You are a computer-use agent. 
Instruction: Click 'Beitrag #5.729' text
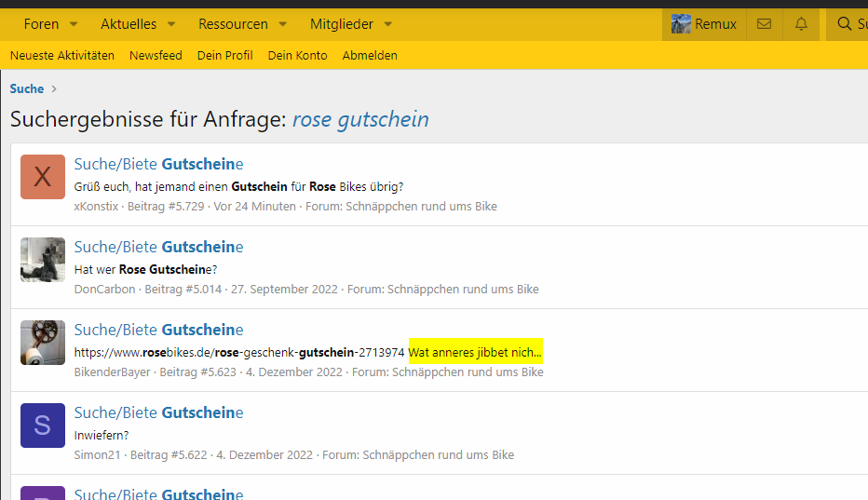pos(166,206)
